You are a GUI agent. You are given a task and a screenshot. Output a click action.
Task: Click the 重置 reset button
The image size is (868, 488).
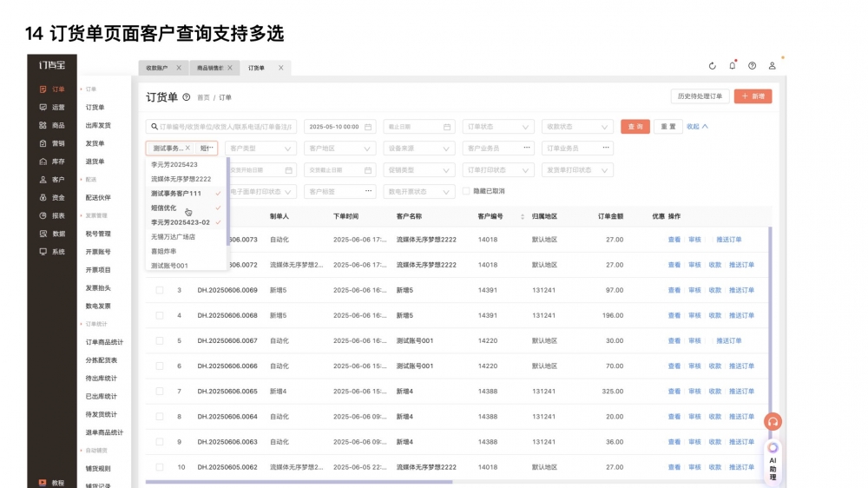[667, 127]
